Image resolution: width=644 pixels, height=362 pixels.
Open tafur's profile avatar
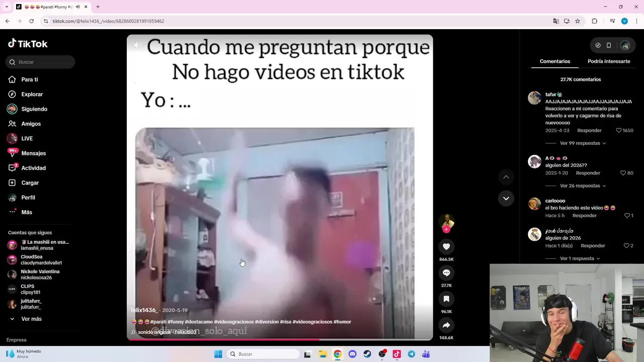click(x=534, y=98)
